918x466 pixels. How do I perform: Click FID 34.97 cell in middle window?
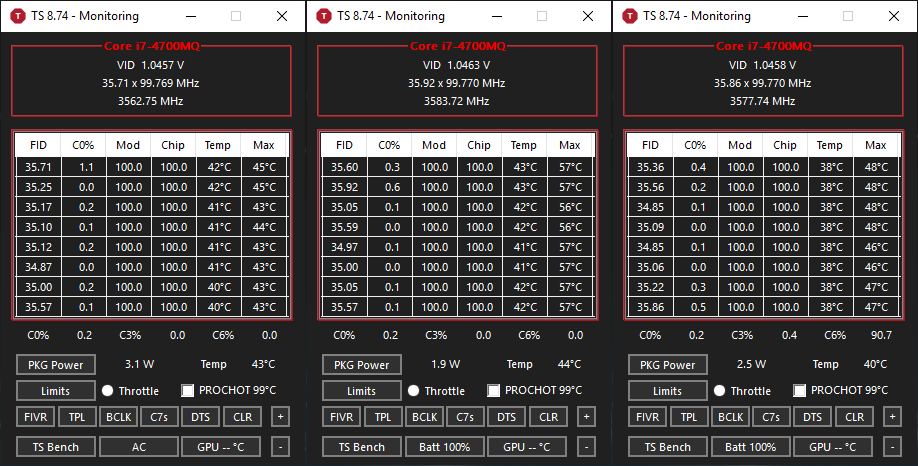point(344,247)
